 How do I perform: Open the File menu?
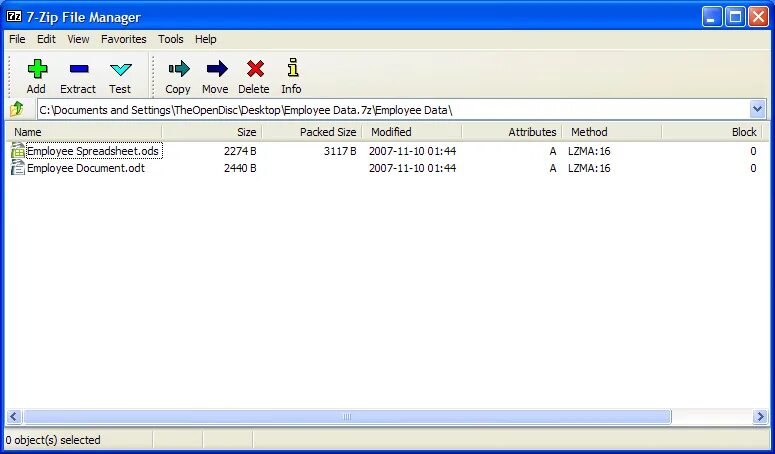17,39
